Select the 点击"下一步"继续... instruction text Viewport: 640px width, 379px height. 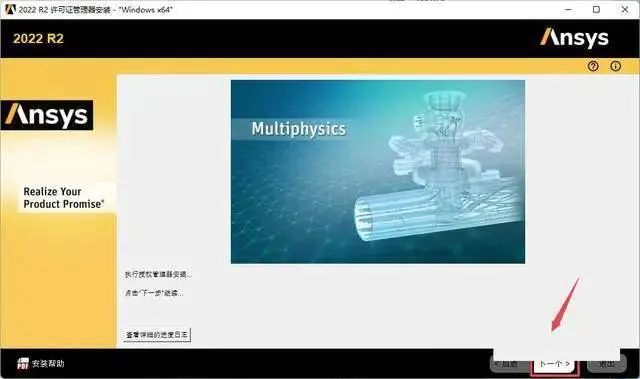[x=154, y=293]
